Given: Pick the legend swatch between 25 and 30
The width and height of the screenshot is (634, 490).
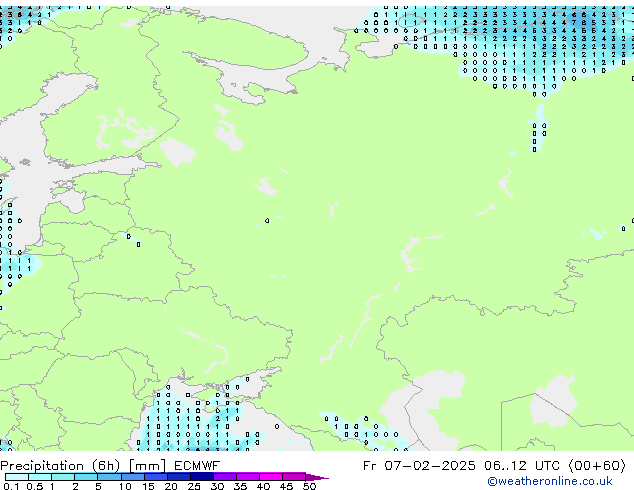Looking at the screenshot, I should [202, 477].
